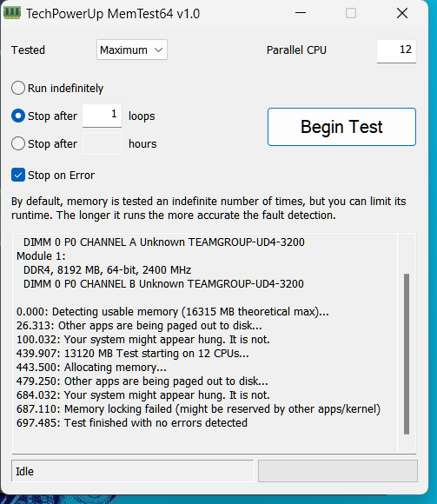Click the Idle status field

click(x=133, y=471)
